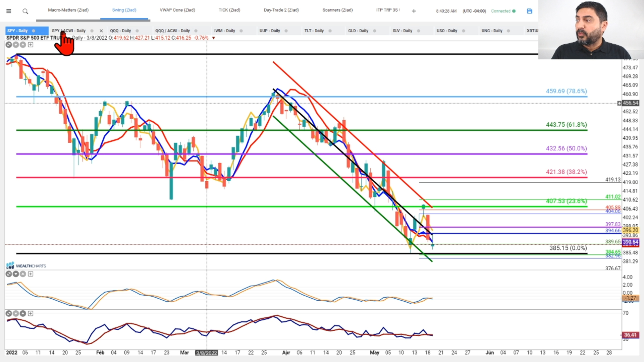This screenshot has width=644, height=362.
Task: Select the TLT - Daily chart tab
Action: point(314,31)
